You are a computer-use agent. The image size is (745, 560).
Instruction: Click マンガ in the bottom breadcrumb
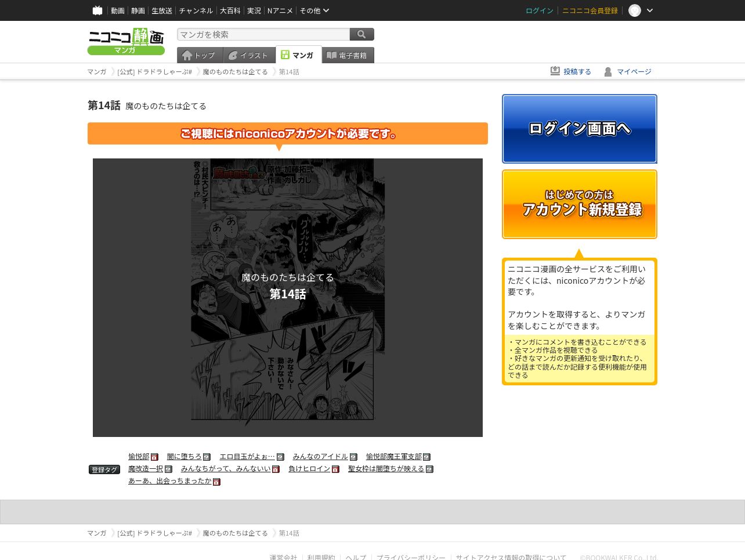coord(97,533)
